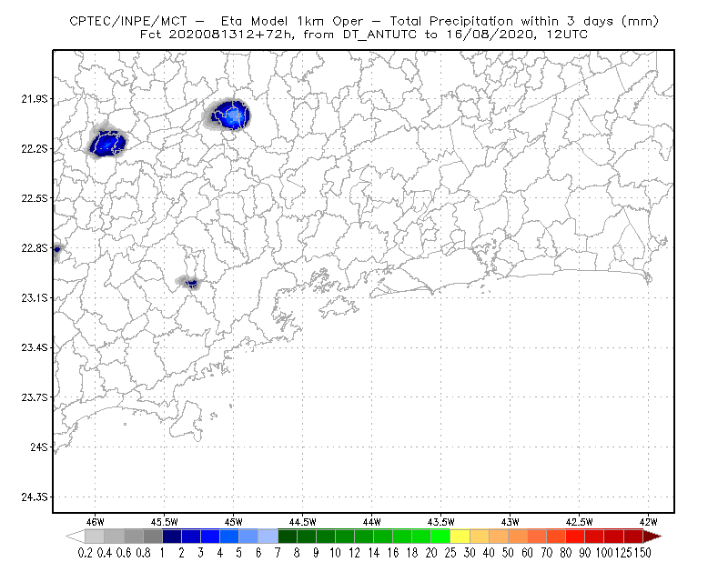Click the bright green 20 mm legend swatch
728x562 pixels.
coord(440,537)
